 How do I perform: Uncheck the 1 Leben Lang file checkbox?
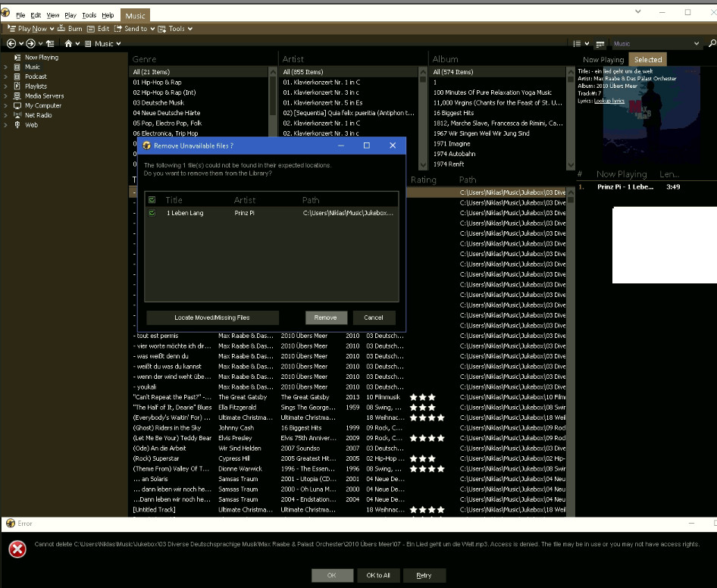pos(152,214)
